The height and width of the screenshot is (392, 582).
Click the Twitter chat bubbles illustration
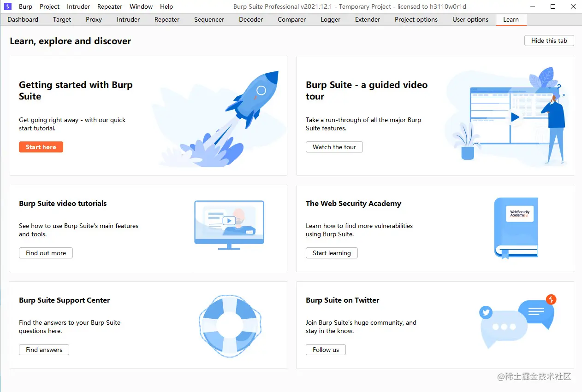pyautogui.click(x=517, y=321)
